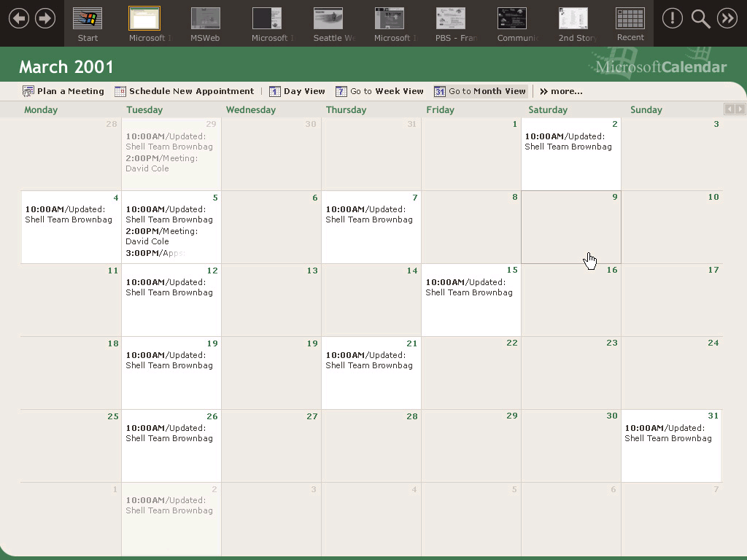Select the Thursday 14 day cell
This screenshot has width=747, height=560.
pos(371,300)
